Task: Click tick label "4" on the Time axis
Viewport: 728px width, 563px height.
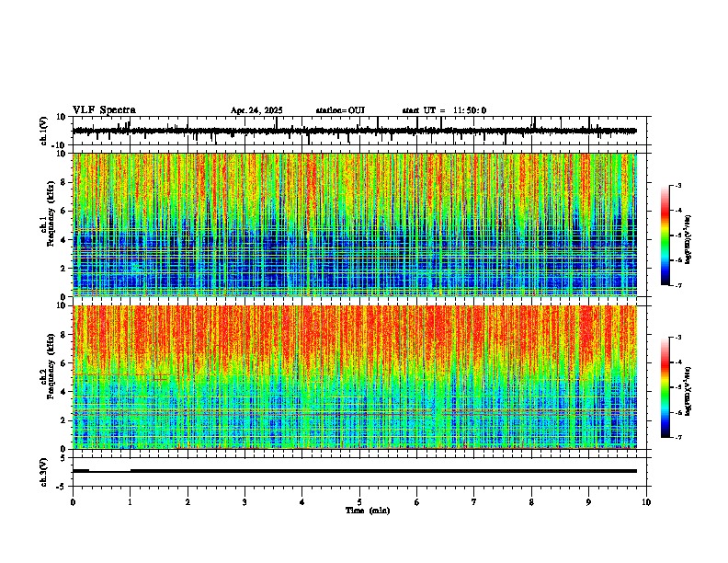Action: tap(302, 502)
